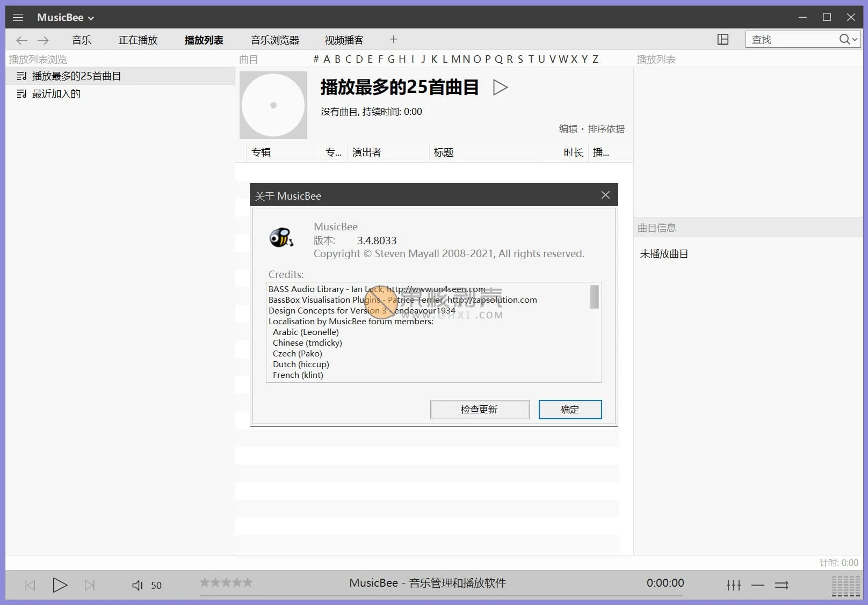The image size is (868, 605).
Task: Toggle the repeat dash icon
Action: (x=758, y=585)
